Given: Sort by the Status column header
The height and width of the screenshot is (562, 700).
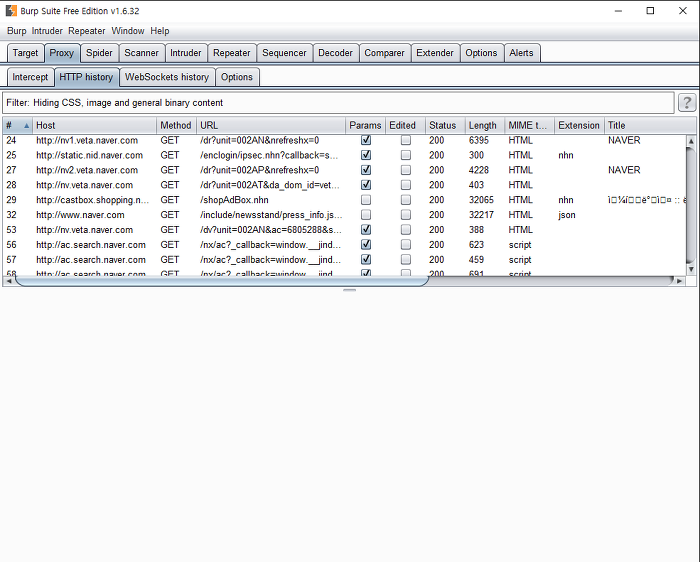Looking at the screenshot, I should pyautogui.click(x=445, y=125).
